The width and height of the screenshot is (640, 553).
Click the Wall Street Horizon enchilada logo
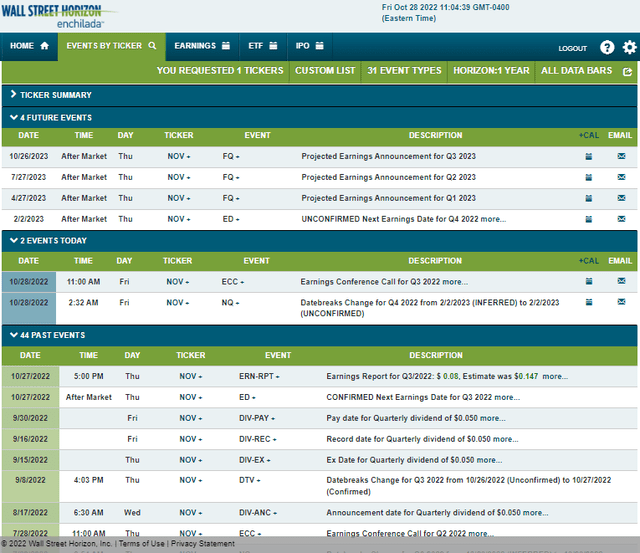[x=59, y=16]
